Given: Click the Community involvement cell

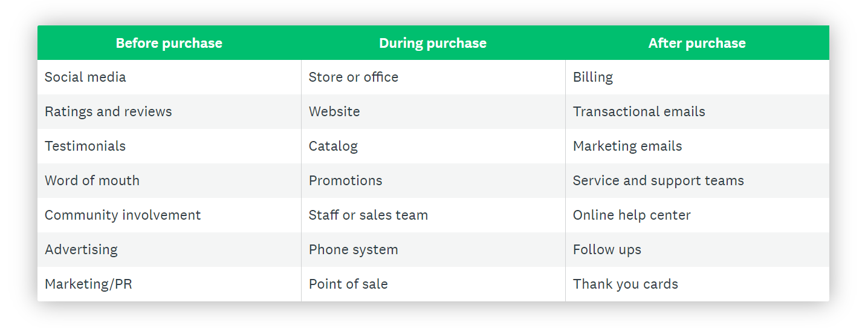Looking at the screenshot, I should [123, 215].
